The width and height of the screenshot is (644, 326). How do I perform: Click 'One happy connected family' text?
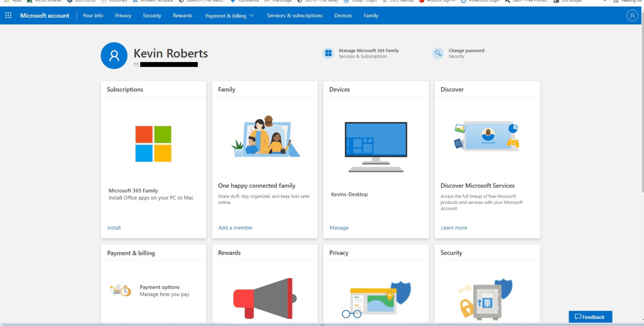click(257, 186)
